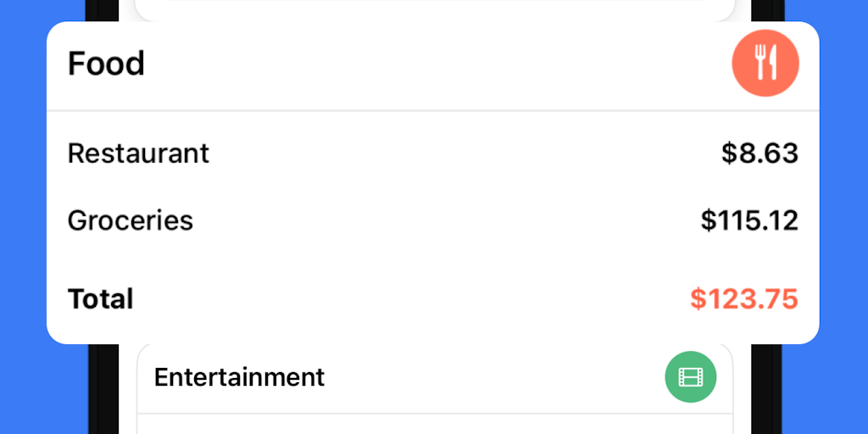
Task: Click the $115.12 Groceries amount
Action: click(749, 220)
